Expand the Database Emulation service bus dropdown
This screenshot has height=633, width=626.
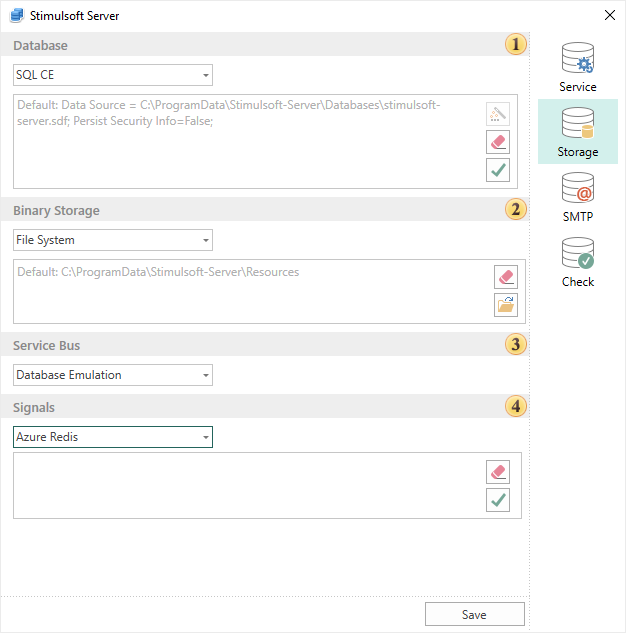pos(113,375)
